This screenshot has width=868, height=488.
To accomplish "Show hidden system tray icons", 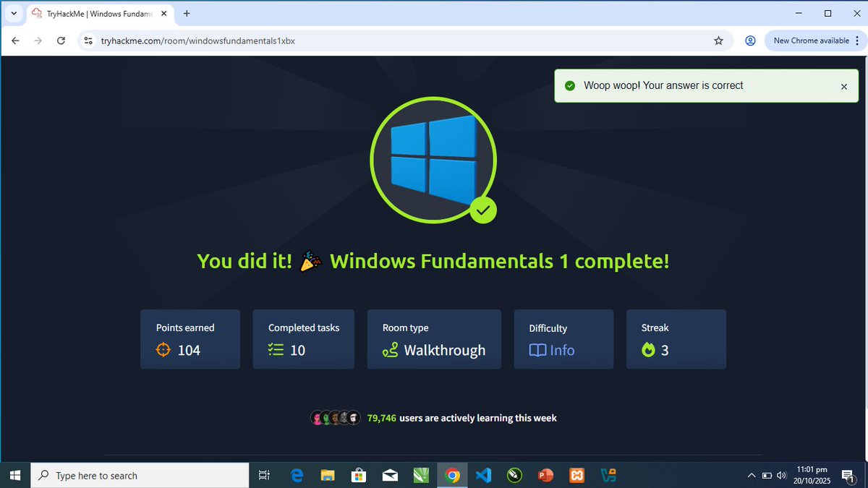I will (752, 475).
